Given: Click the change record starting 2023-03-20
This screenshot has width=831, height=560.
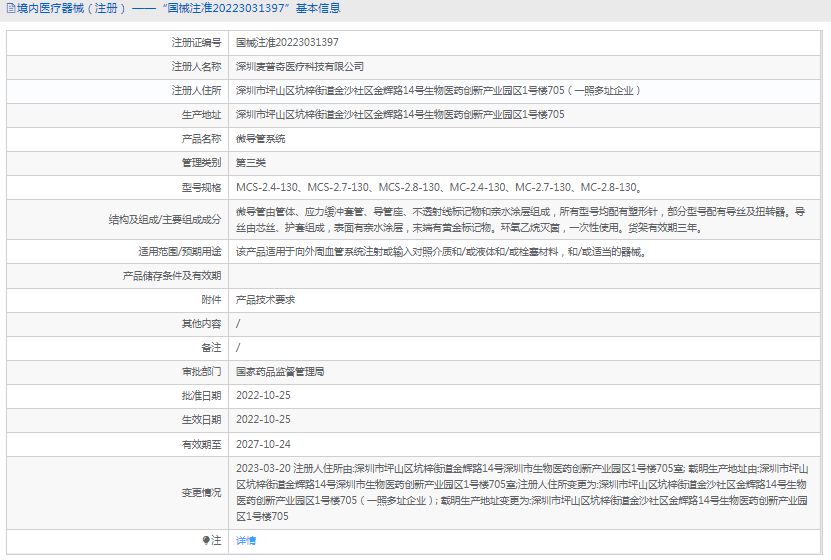Looking at the screenshot, I should [x=522, y=493].
